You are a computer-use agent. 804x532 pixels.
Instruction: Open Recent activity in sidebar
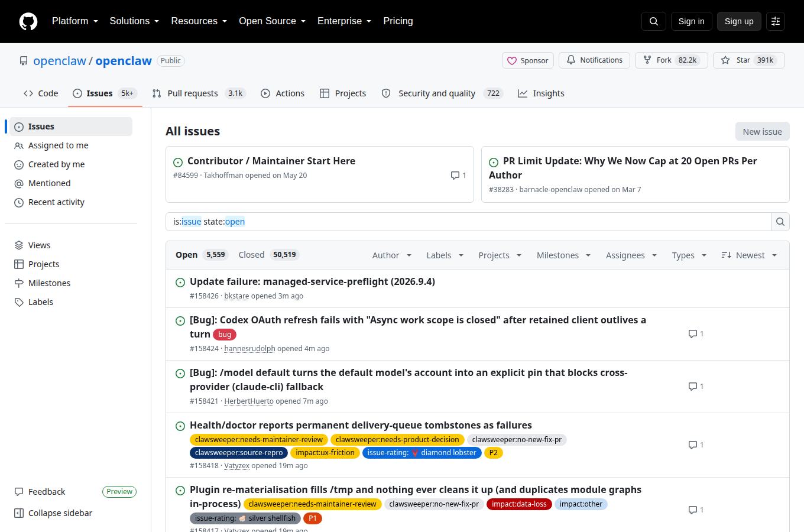tap(71, 202)
